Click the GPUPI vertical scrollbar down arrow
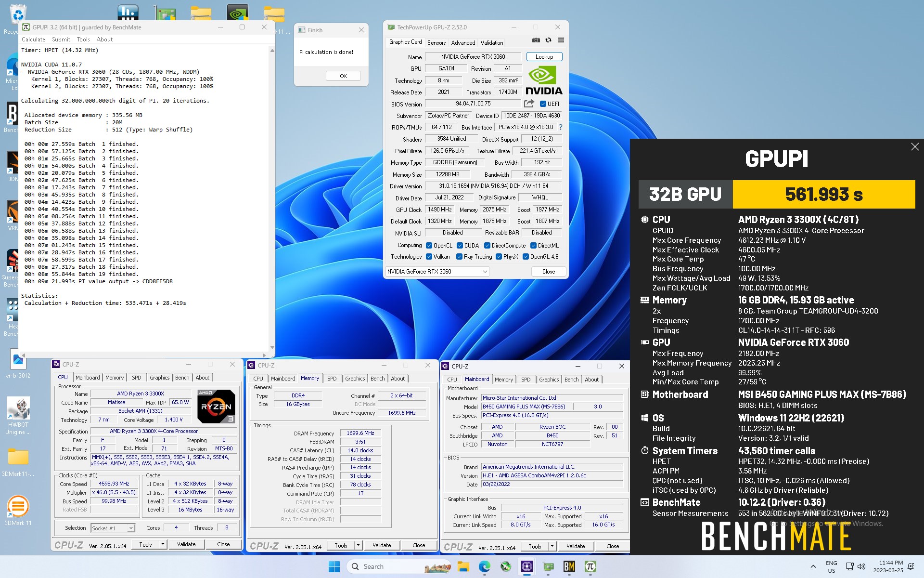The height and width of the screenshot is (578, 924). click(272, 347)
